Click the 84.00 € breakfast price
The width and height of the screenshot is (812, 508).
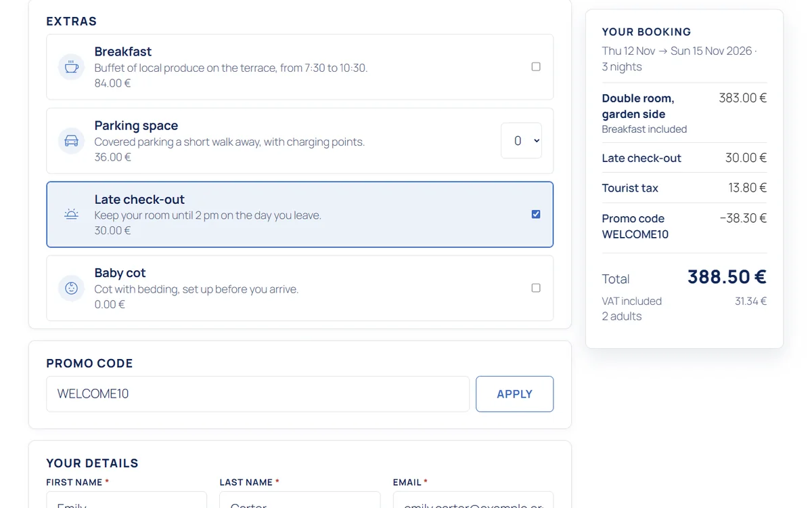[x=112, y=83]
